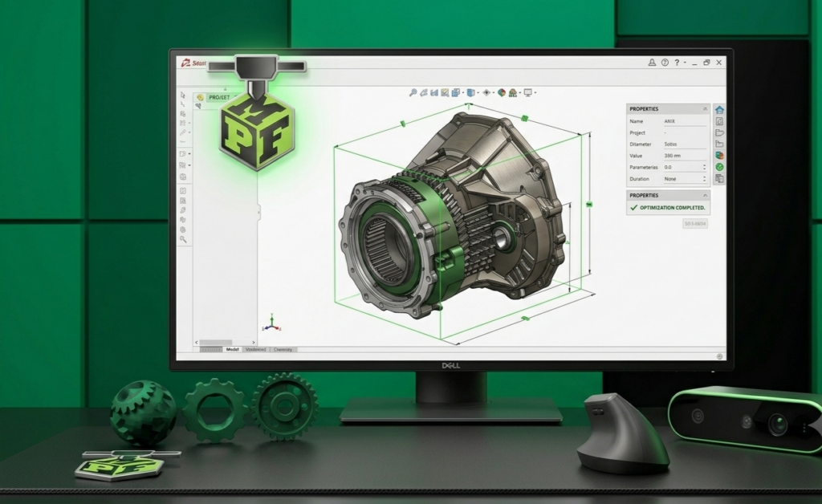Click the open folder icon in the right sidebar

pyautogui.click(x=720, y=132)
